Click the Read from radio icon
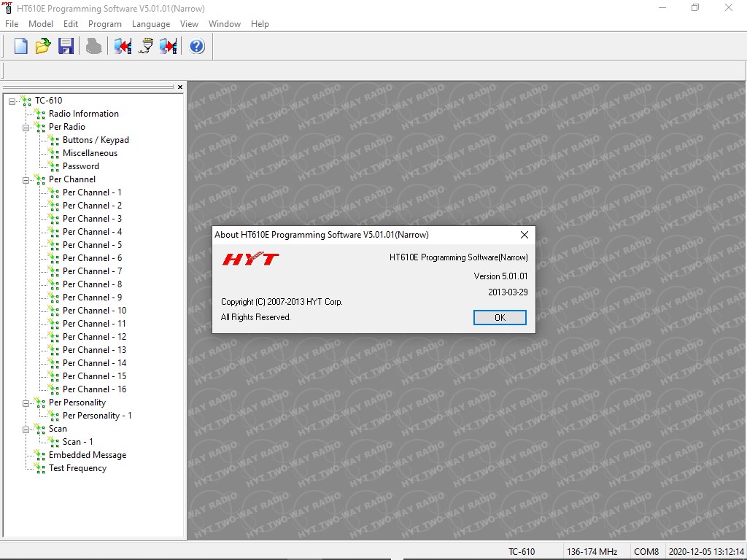This screenshot has height=560, width=747. [x=123, y=46]
